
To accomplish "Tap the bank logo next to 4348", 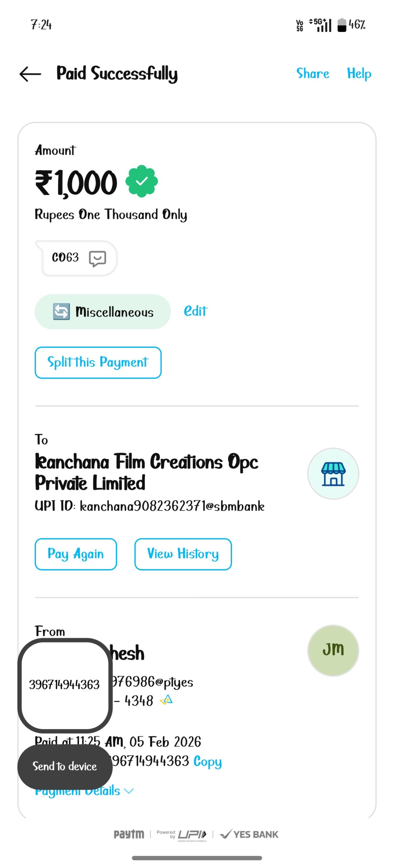I will coord(166,700).
